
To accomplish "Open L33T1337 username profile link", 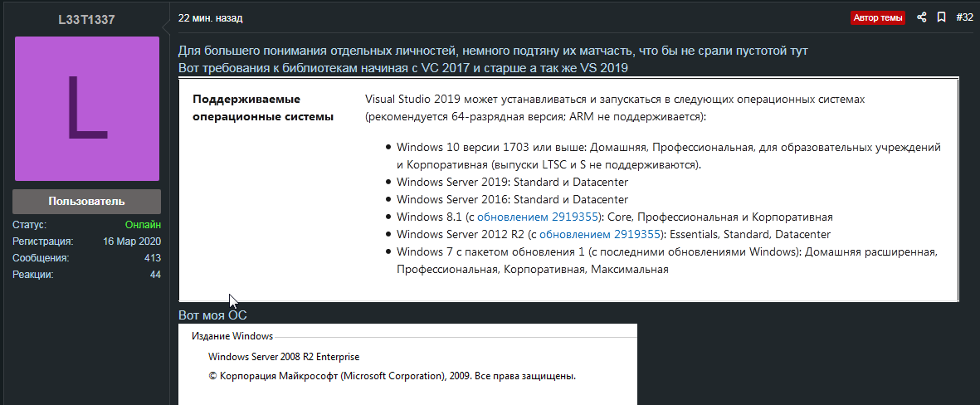I will click(x=86, y=19).
